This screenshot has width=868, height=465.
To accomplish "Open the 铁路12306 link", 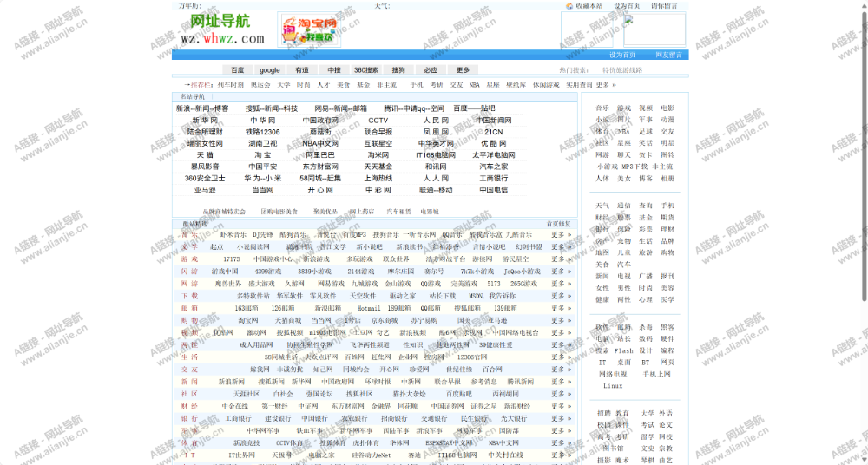I will tap(263, 132).
